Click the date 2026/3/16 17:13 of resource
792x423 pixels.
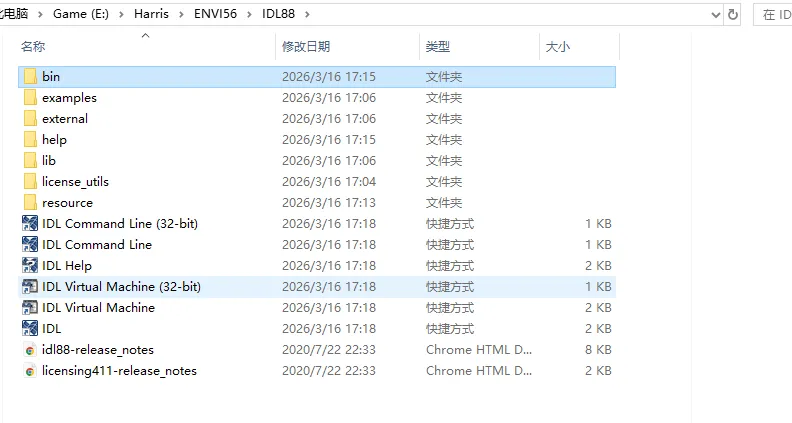[x=329, y=203]
